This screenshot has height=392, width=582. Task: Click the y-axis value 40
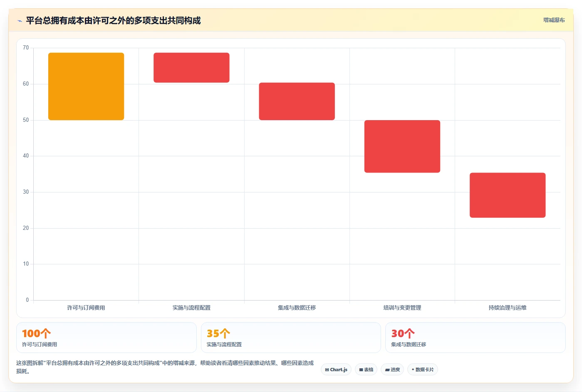tap(26, 156)
